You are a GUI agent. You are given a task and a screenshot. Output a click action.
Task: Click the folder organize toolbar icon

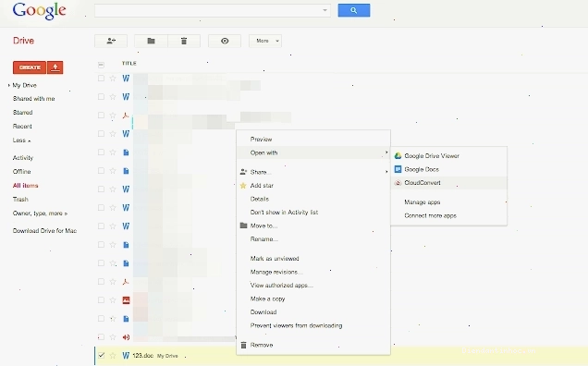pyautogui.click(x=151, y=41)
